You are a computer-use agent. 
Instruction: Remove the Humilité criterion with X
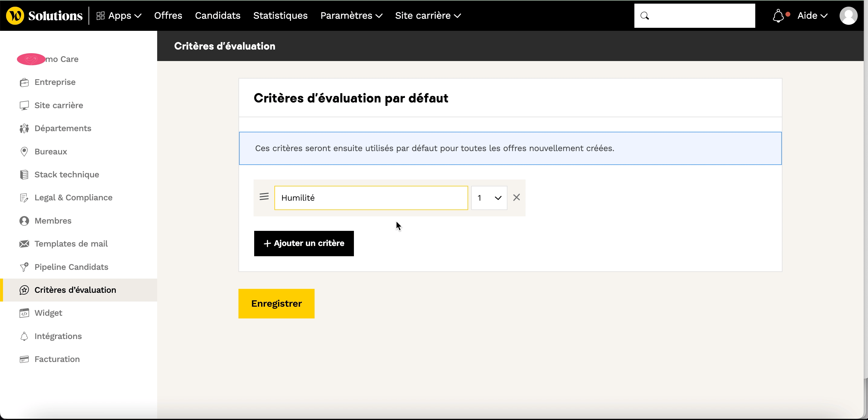(516, 197)
